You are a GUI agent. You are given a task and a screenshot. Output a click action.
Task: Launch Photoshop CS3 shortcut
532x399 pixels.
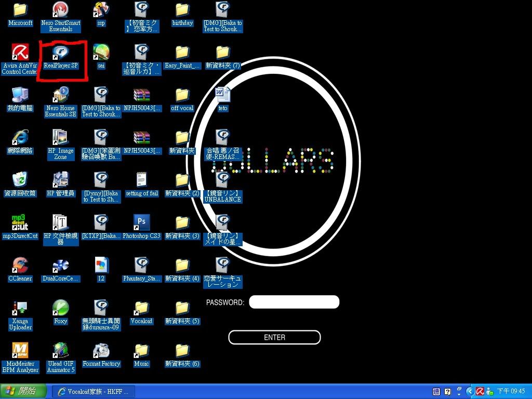click(x=142, y=227)
